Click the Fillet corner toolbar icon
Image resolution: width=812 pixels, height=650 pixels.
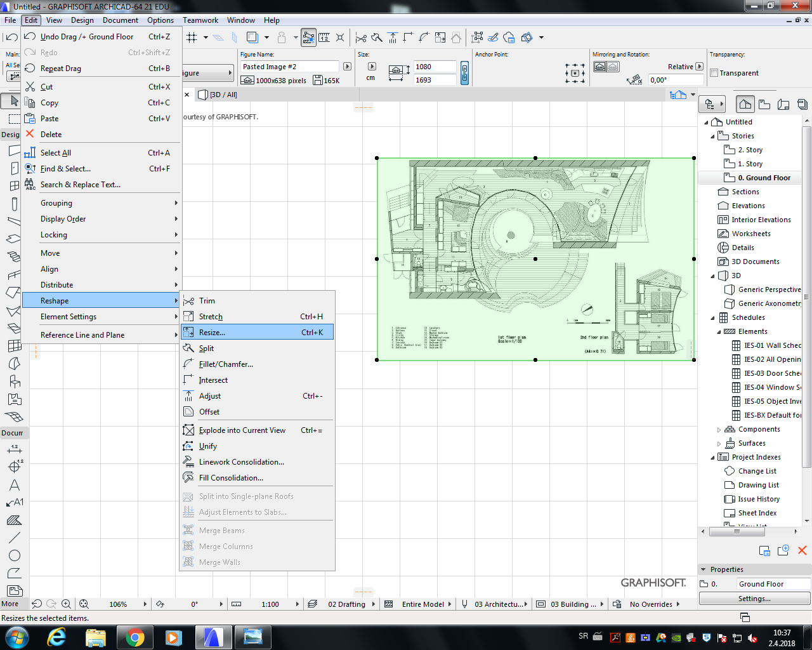pos(424,37)
